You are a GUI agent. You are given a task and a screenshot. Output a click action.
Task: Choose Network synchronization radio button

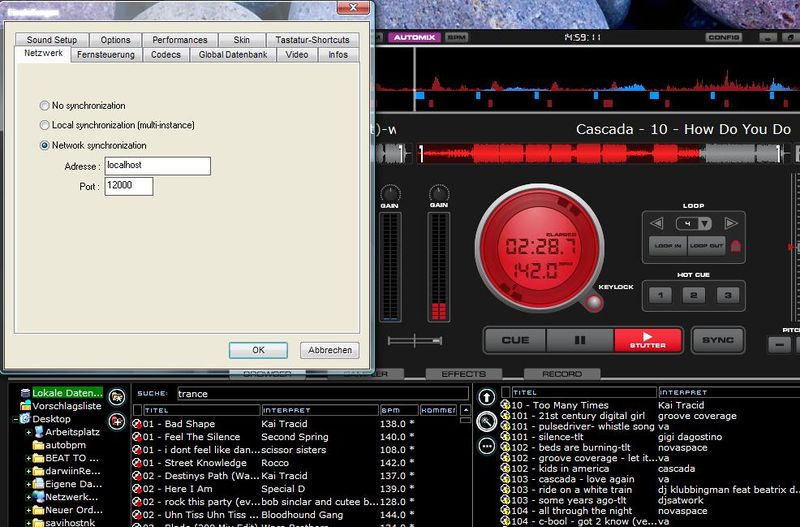coord(44,145)
